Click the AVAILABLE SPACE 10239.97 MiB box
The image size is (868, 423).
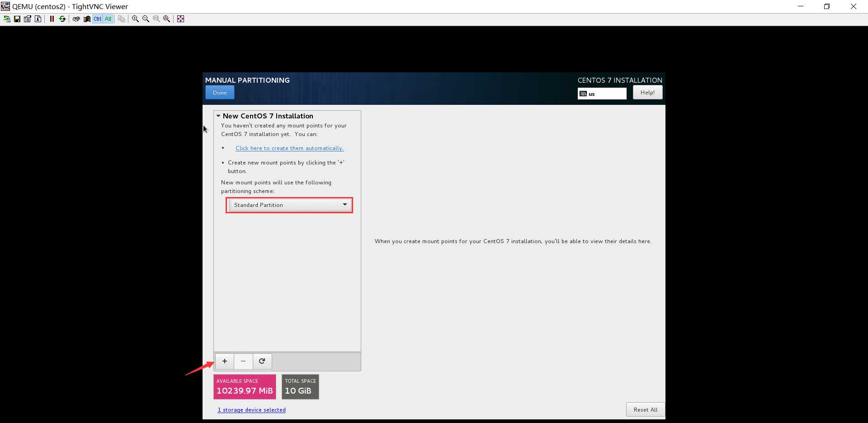[x=245, y=387]
